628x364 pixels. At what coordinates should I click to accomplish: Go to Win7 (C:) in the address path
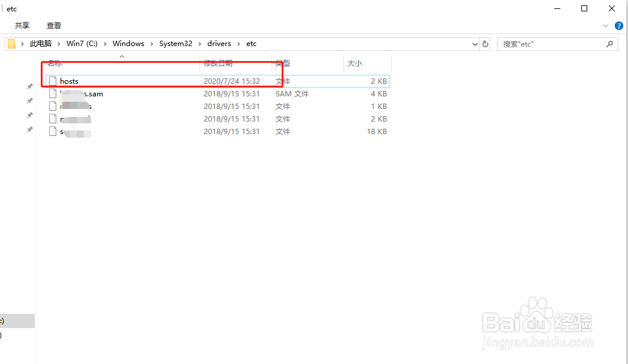pyautogui.click(x=82, y=44)
